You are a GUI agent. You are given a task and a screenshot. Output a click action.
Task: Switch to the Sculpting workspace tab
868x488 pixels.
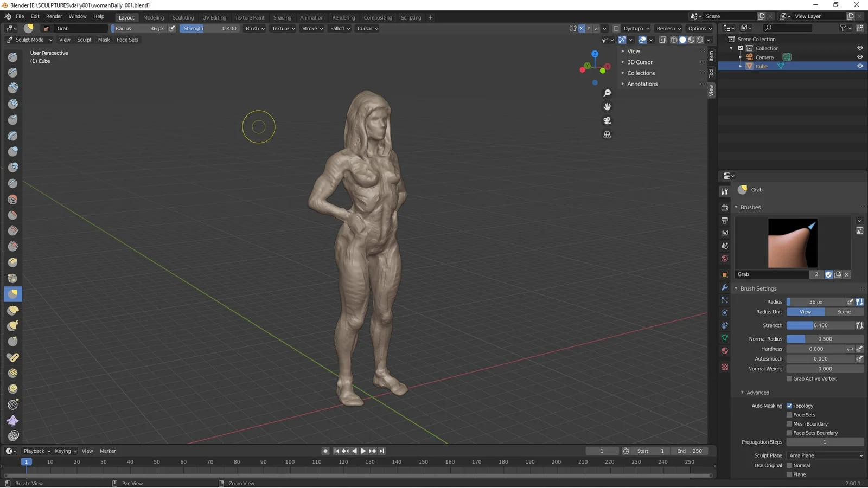click(183, 17)
